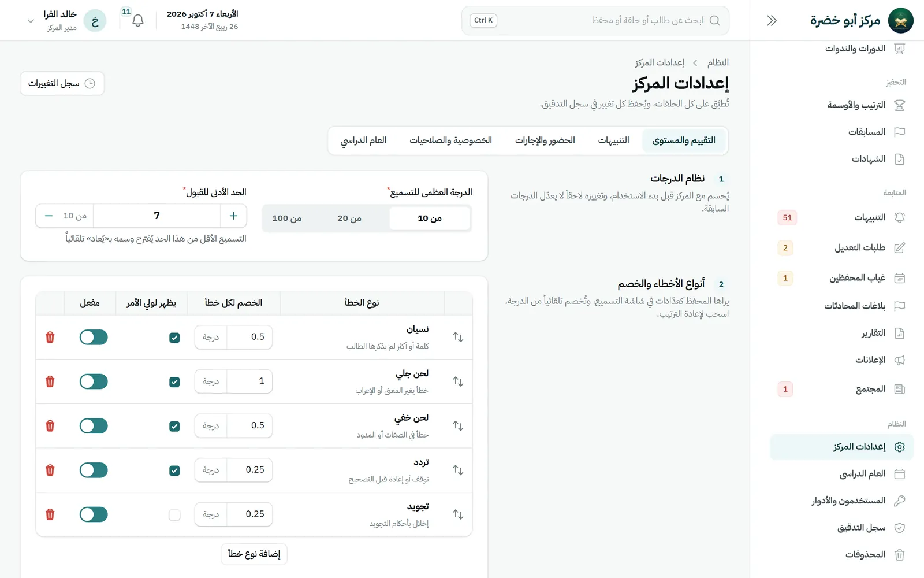The width and height of the screenshot is (924, 578).
Task: Switch to the الحضور والإجازات tab
Action: (x=545, y=140)
